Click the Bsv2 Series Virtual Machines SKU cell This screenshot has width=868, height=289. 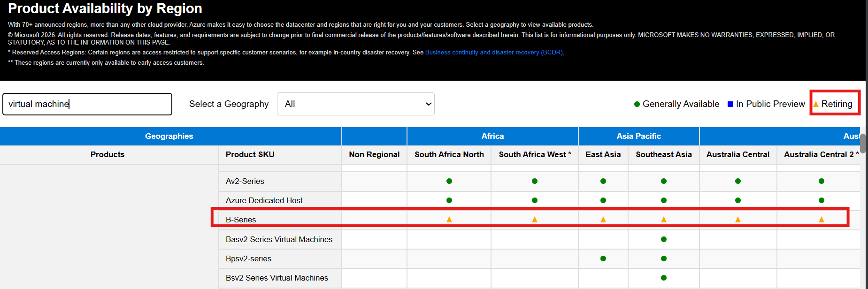[x=280, y=278]
